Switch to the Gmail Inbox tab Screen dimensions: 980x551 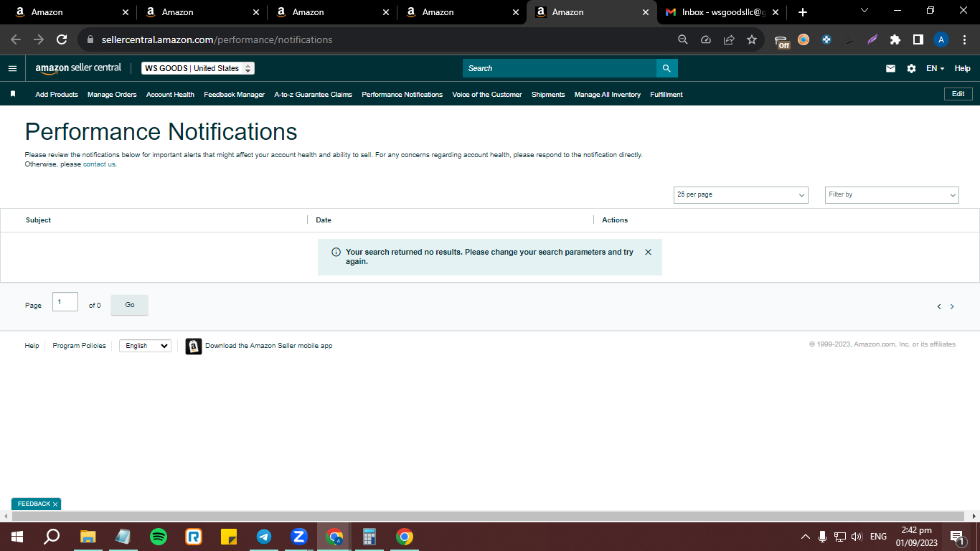[x=721, y=12]
